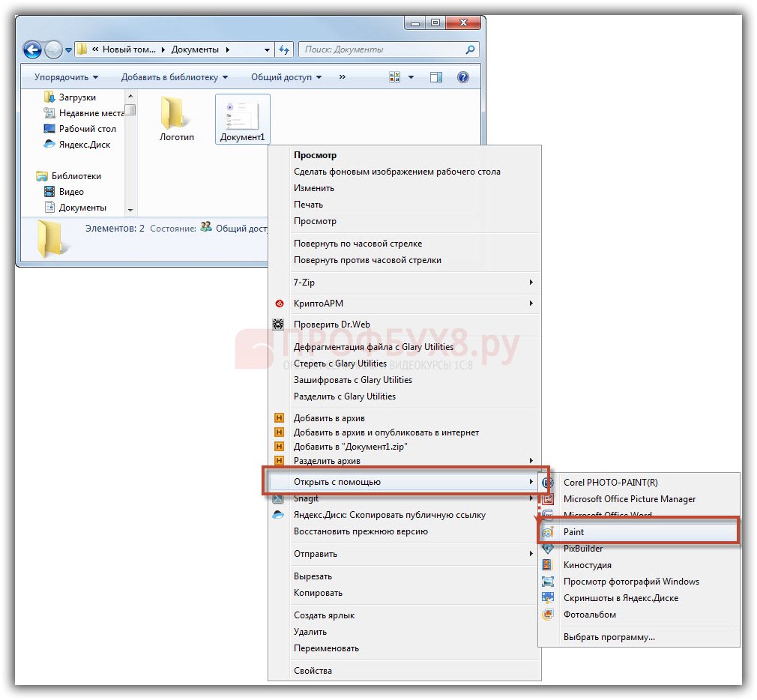Screen dimensions: 757x700
Task: Choose Свойства in the context menu
Action: pyautogui.click(x=313, y=671)
